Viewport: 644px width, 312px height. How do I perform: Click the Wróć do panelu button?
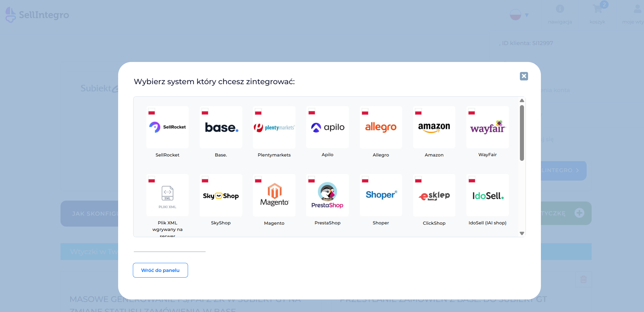click(x=160, y=270)
